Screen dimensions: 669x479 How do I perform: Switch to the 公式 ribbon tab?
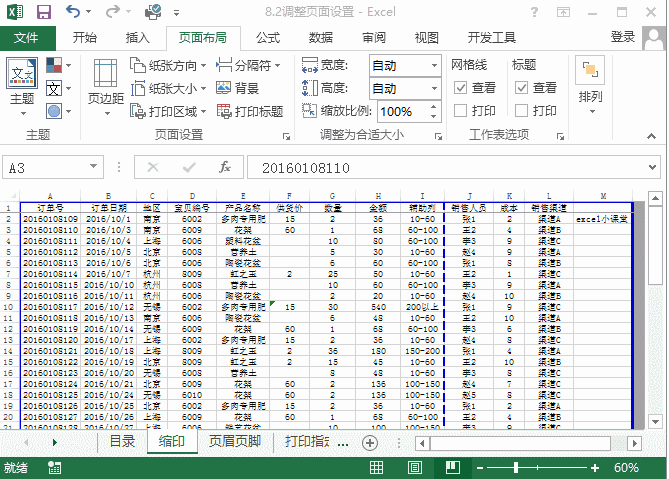click(x=267, y=38)
